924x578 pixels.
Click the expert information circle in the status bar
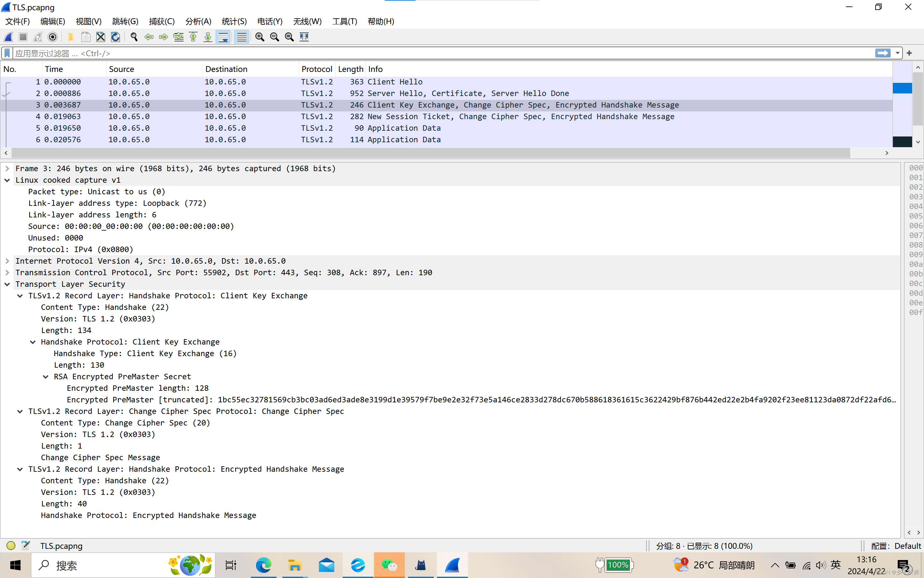[11, 546]
